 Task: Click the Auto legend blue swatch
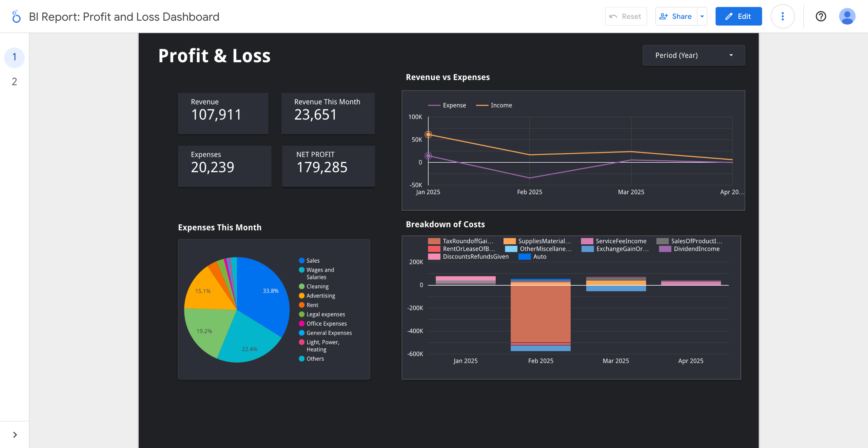(525, 257)
